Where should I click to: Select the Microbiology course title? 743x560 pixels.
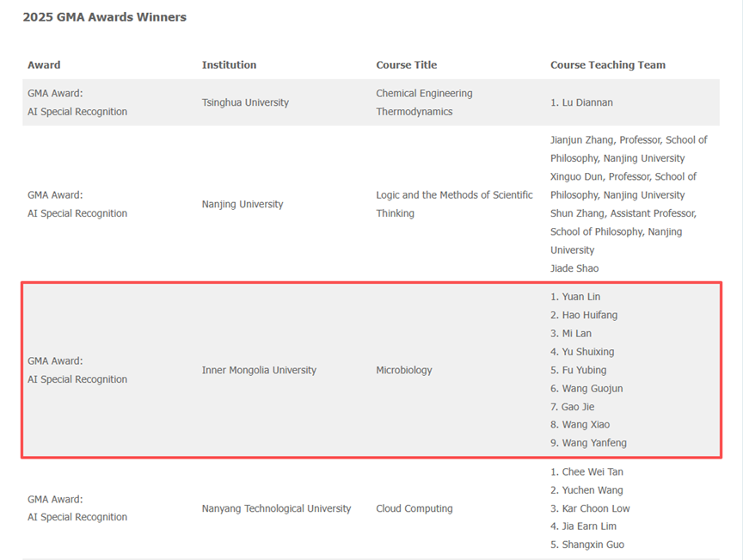pos(404,371)
